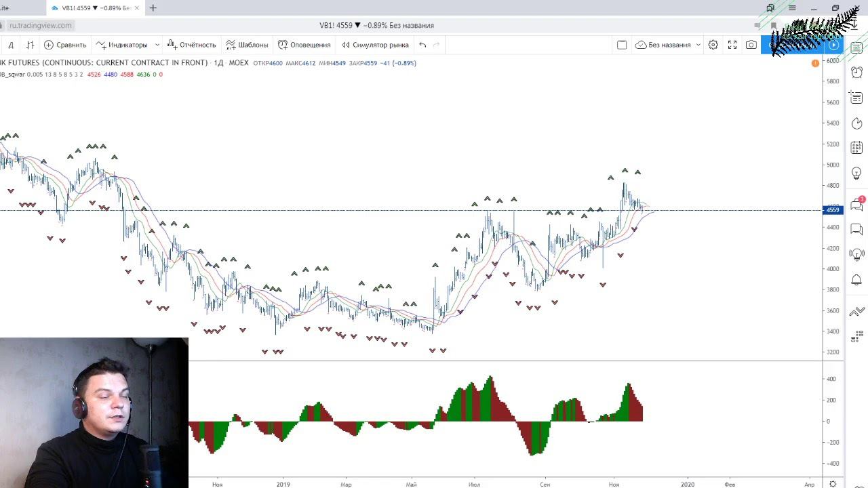Open the Indicators menu button
This screenshot has height=488, width=868.
click(121, 45)
